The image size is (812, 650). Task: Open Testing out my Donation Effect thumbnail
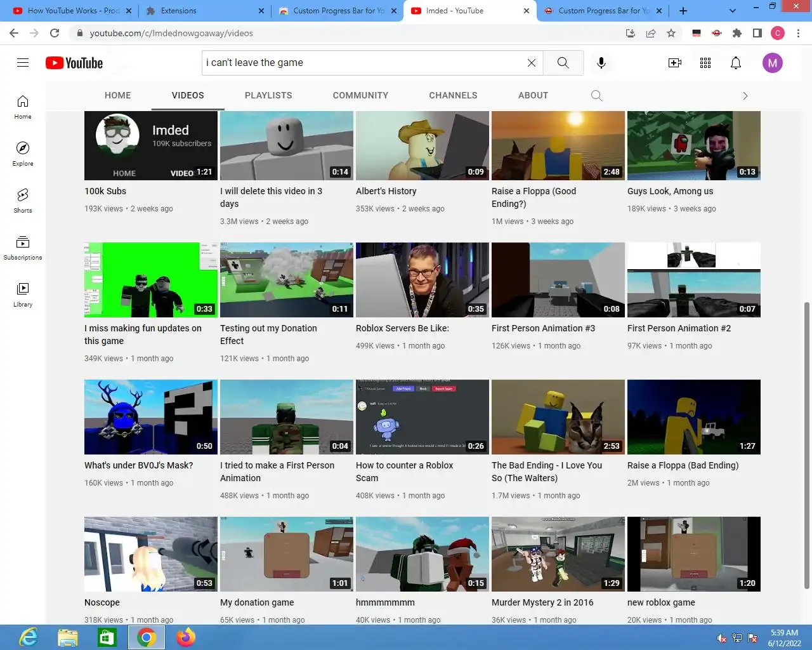click(x=287, y=280)
